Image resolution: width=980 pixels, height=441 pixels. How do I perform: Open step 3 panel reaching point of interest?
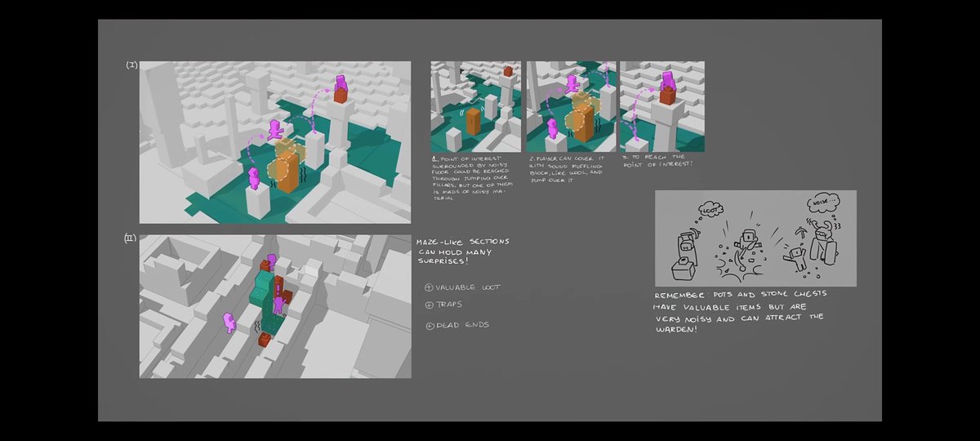[662, 106]
